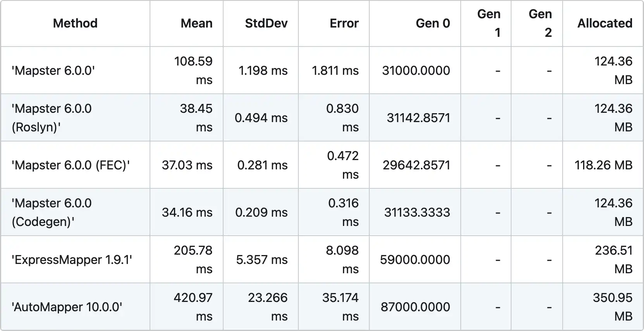Click the 108.59 ms mean value

coord(193,71)
